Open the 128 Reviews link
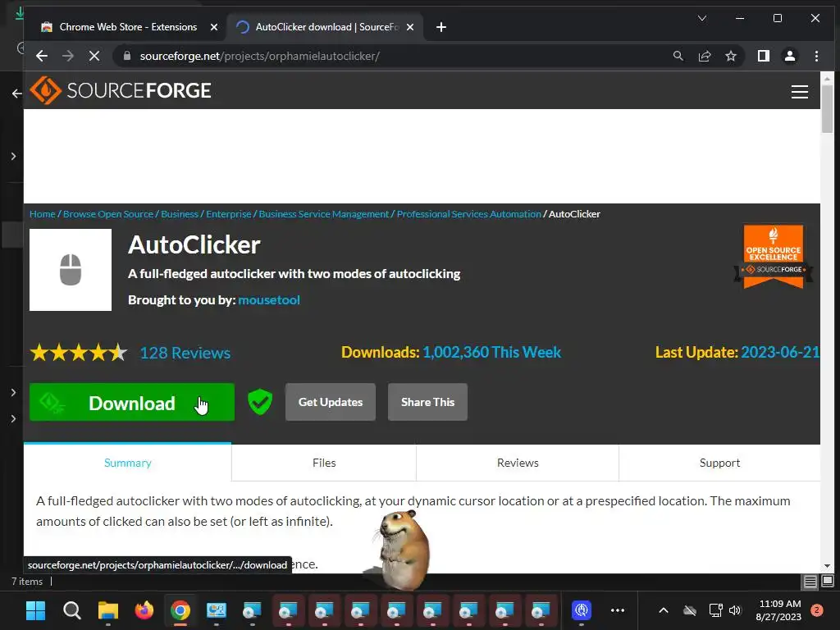The width and height of the screenshot is (840, 630). pos(185,353)
